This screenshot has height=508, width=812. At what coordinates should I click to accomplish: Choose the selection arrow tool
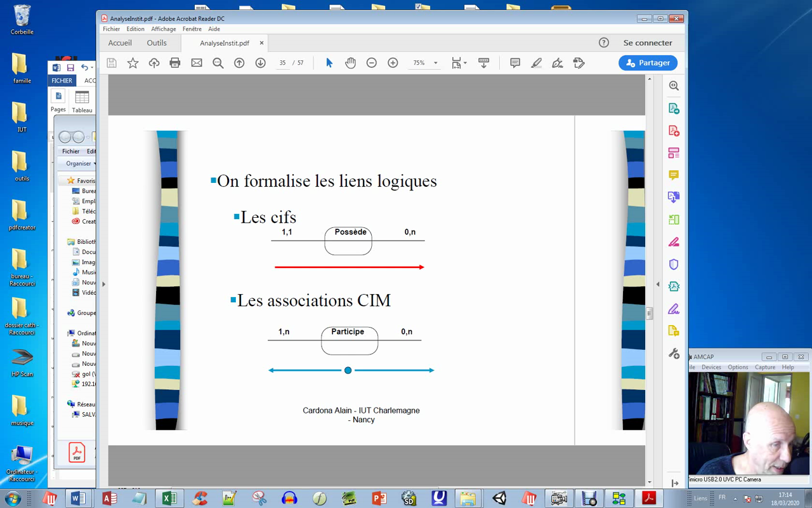(x=329, y=63)
